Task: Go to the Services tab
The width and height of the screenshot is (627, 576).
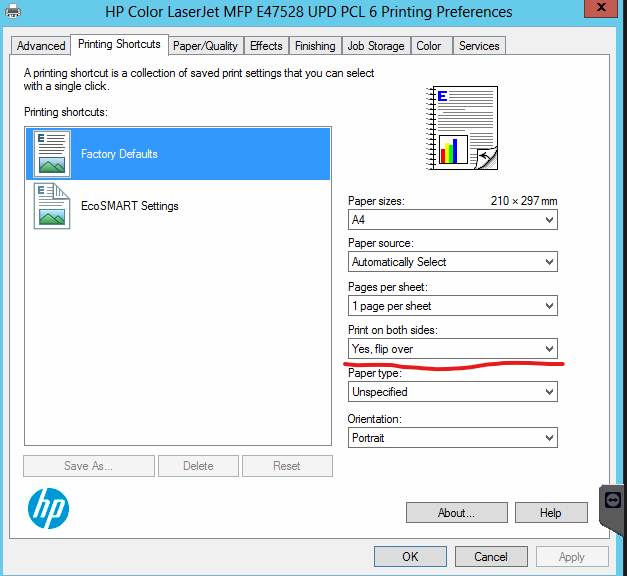Action: click(479, 46)
